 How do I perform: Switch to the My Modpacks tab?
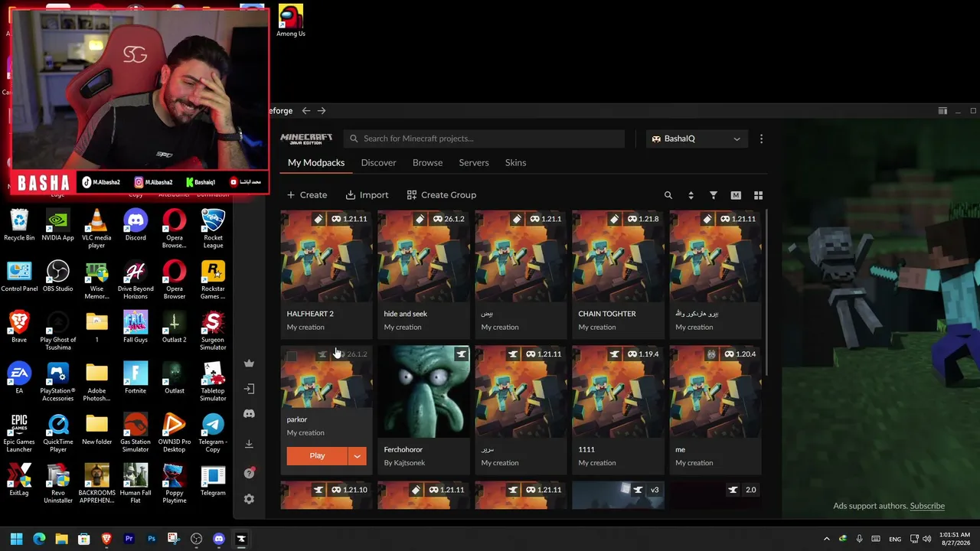(316, 162)
